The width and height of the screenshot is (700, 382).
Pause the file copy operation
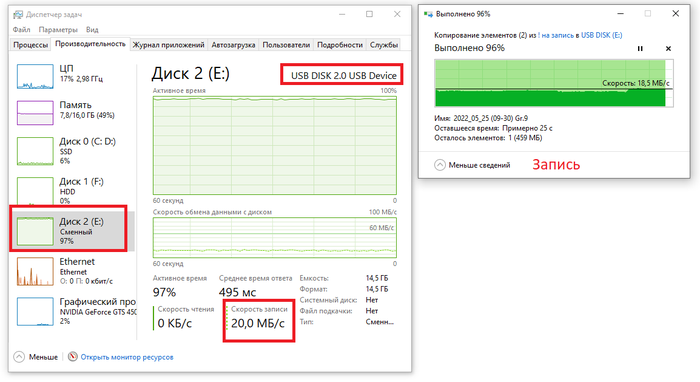click(x=640, y=49)
